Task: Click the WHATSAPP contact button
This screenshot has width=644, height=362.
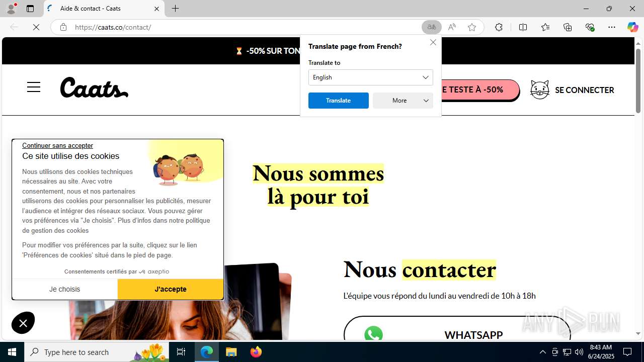Action: pos(457,329)
